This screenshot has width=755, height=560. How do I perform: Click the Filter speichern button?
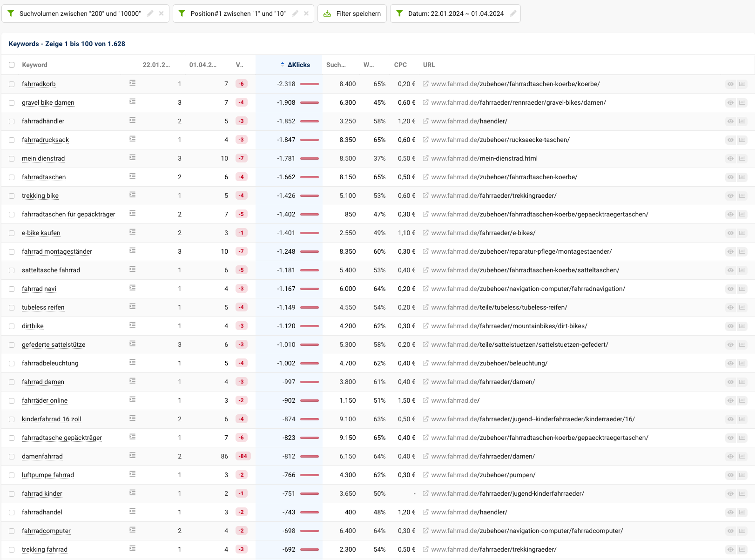pos(352,13)
